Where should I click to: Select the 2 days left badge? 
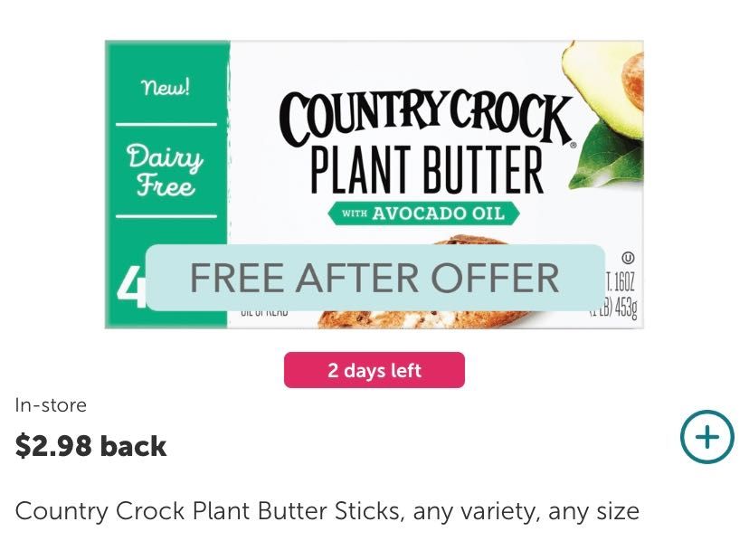pos(374,370)
